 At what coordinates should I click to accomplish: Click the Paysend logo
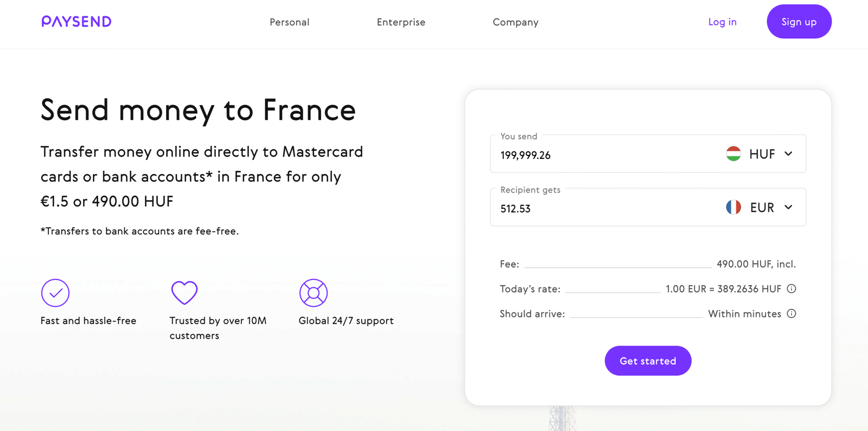pyautogui.click(x=76, y=22)
